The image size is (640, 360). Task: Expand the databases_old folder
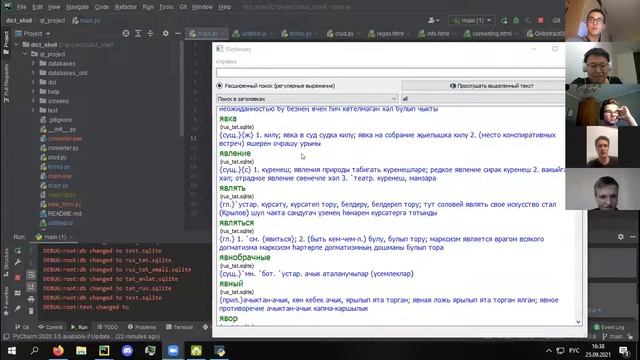point(33,73)
